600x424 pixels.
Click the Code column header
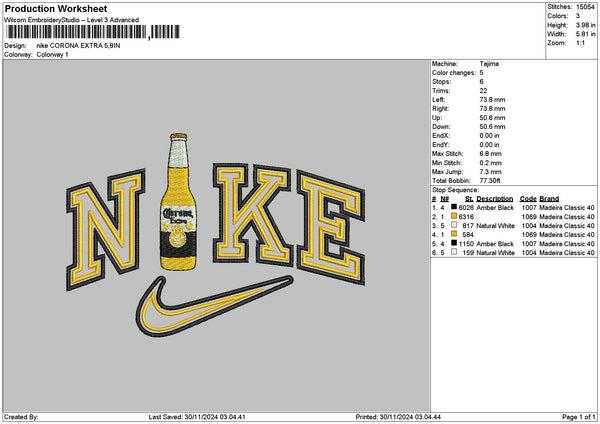pyautogui.click(x=528, y=198)
